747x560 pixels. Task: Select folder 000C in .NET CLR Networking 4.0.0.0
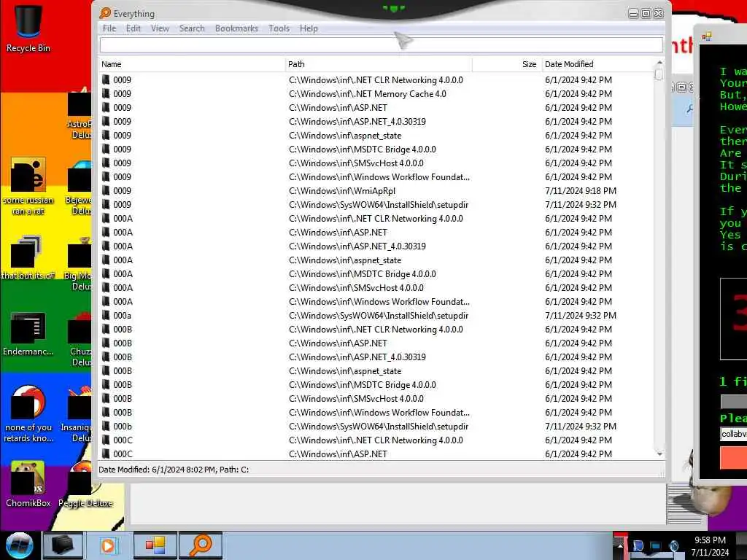click(x=123, y=440)
